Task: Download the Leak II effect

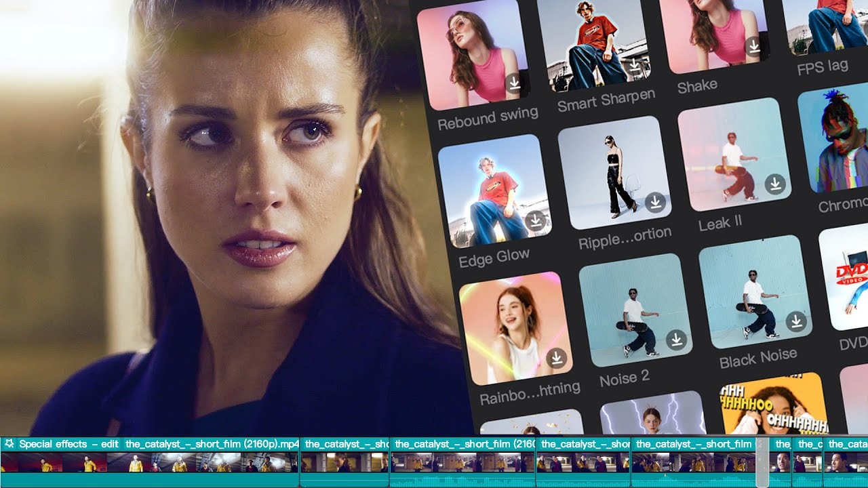Action: (775, 184)
